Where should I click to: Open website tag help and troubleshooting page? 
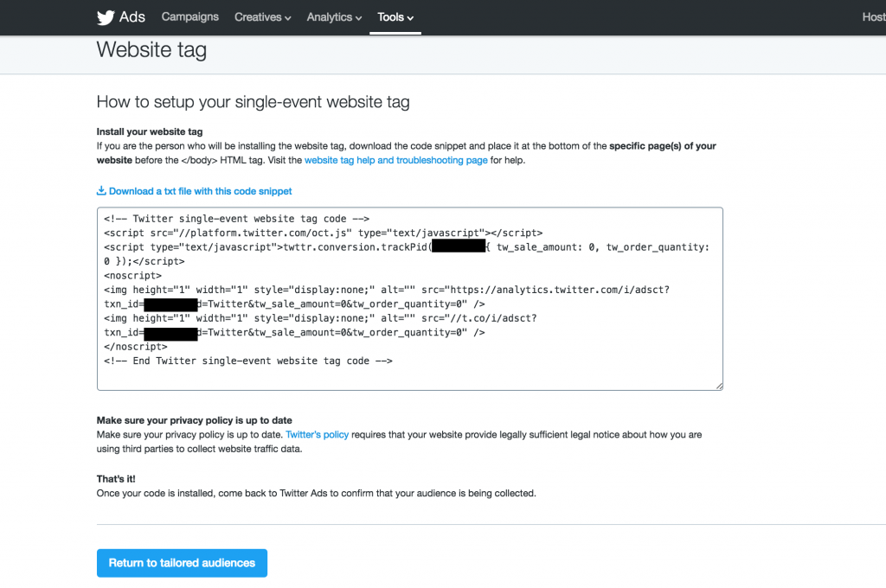pyautogui.click(x=396, y=160)
